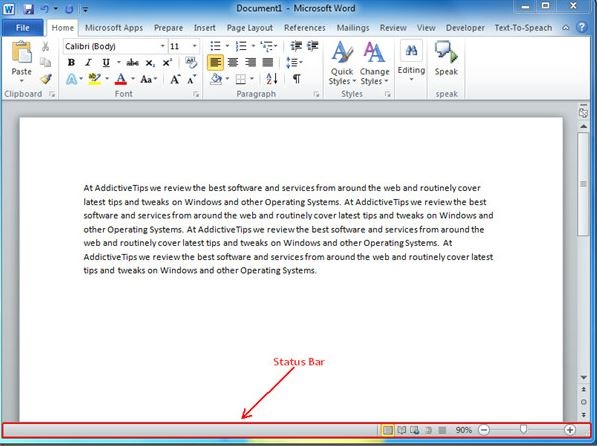Click the Paste clipboard icon
The width and height of the screenshot is (597, 446).
click(22, 52)
